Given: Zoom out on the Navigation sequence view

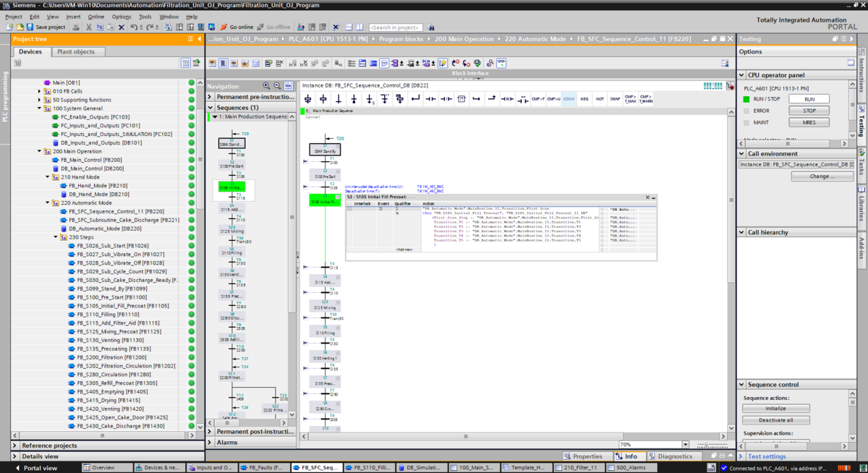Looking at the screenshot, I should (x=278, y=86).
